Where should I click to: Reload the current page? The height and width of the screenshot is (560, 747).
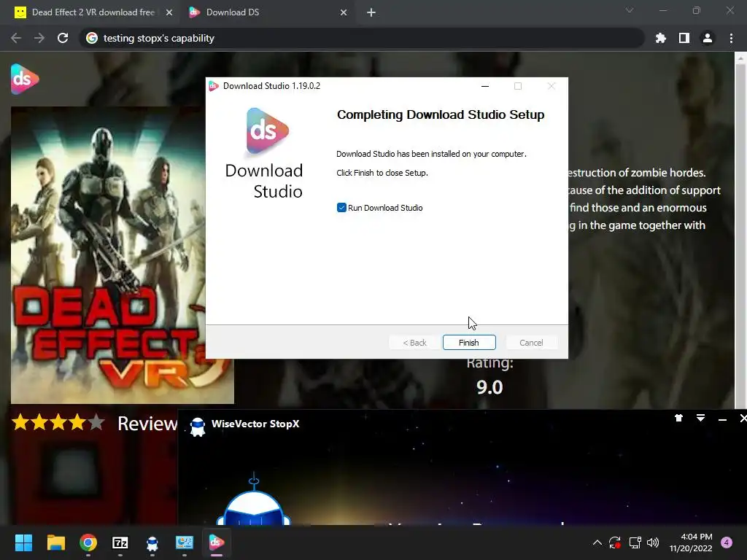pos(63,38)
